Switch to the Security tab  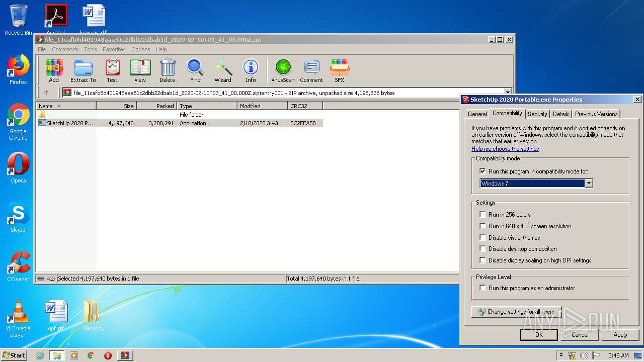click(x=537, y=114)
